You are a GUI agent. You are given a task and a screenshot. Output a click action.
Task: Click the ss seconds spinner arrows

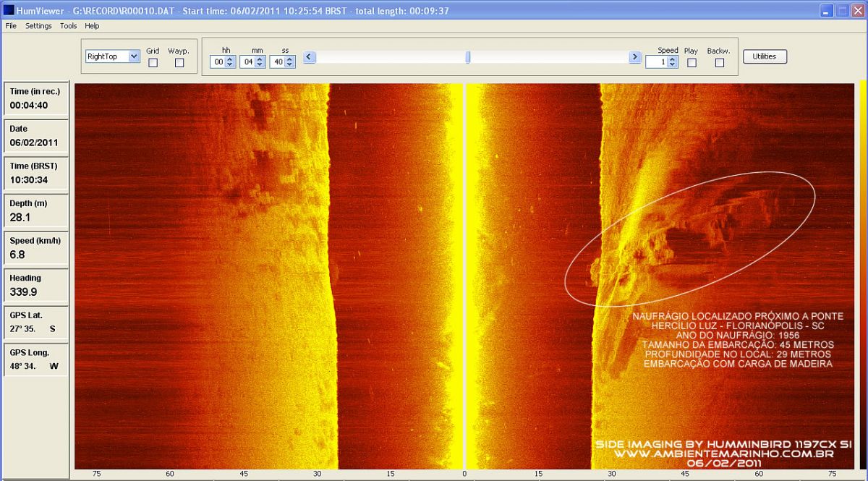point(290,62)
